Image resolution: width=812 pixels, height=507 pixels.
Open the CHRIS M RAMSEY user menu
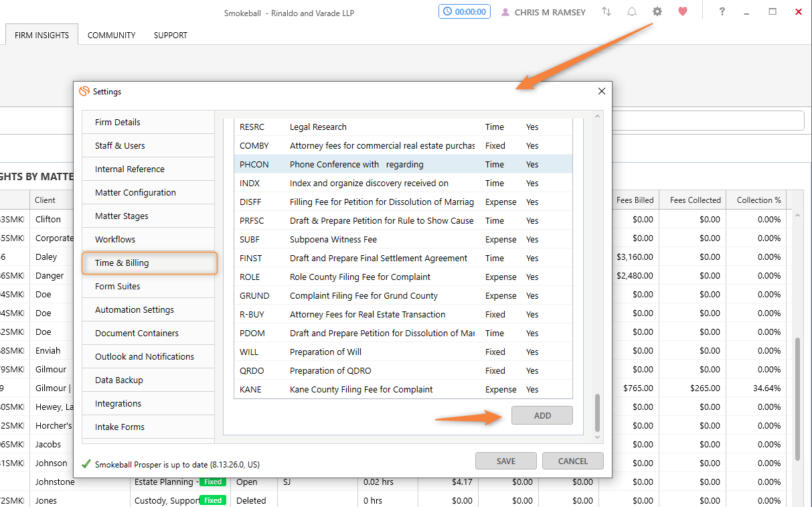point(545,12)
